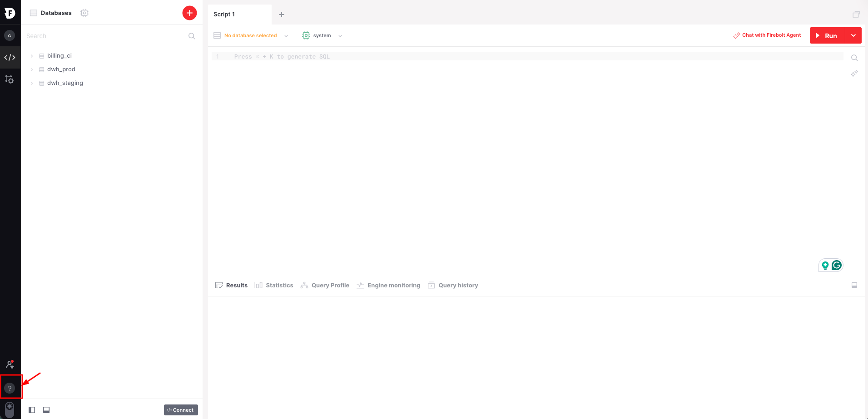The width and height of the screenshot is (868, 419).
Task: Switch to the Query history tab
Action: pyautogui.click(x=457, y=285)
